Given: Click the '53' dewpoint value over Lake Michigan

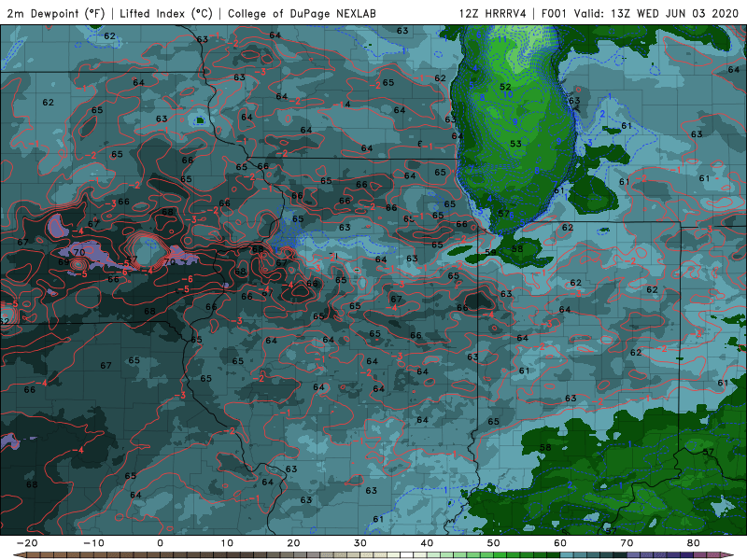Looking at the screenshot, I should click(515, 144).
